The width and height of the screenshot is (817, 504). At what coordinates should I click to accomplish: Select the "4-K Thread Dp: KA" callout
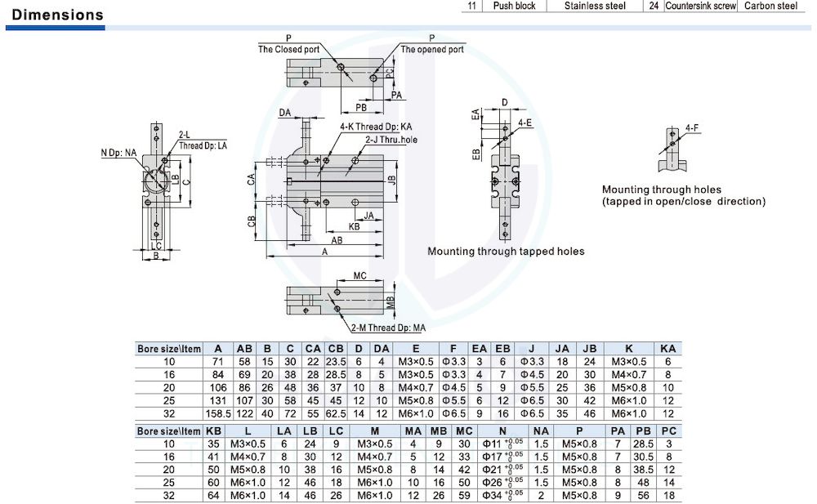376,127
